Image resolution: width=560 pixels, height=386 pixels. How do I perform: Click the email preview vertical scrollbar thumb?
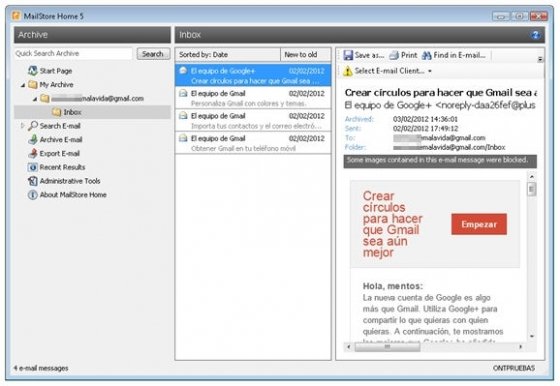(531, 189)
